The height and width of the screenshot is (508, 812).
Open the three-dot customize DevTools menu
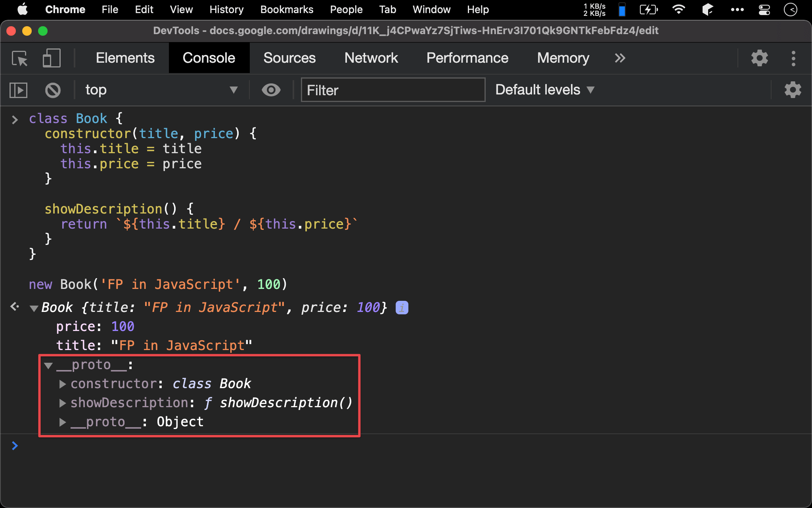[793, 58]
